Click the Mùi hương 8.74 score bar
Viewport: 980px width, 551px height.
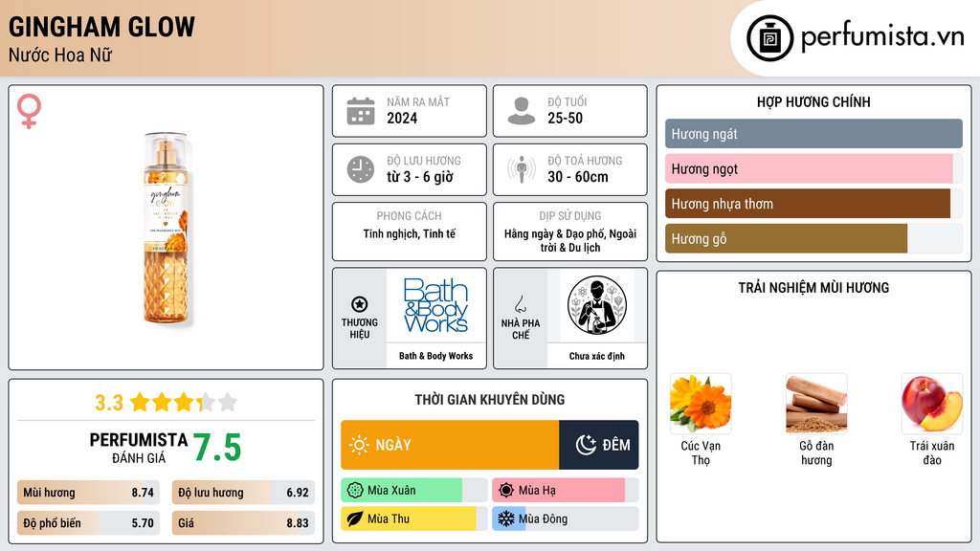click(x=89, y=493)
